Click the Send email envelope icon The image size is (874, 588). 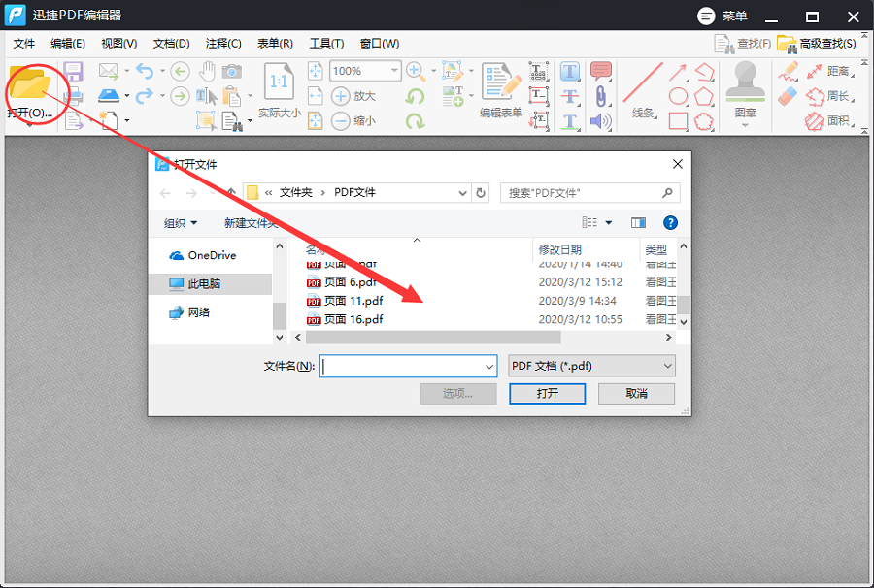(108, 71)
